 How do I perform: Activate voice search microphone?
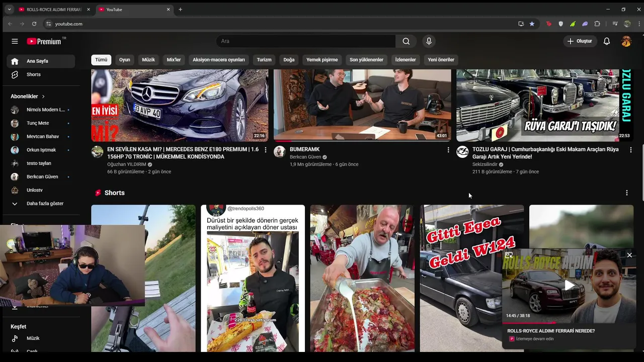click(x=429, y=41)
